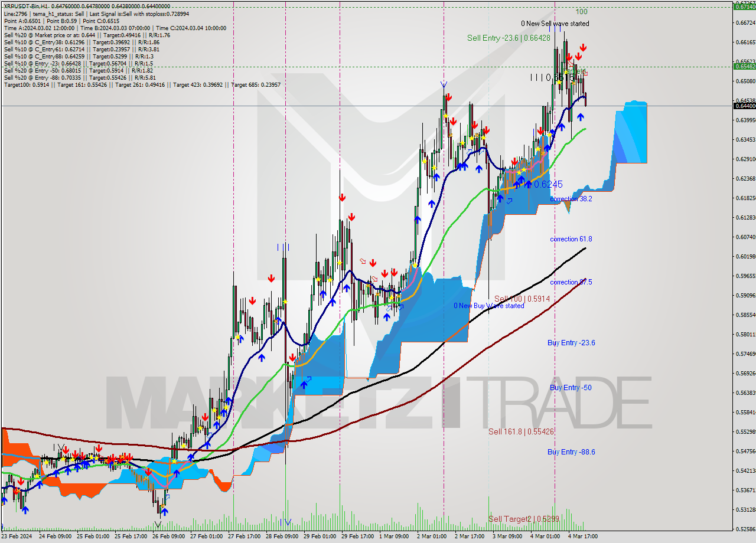Screen dimensions: 756x543
Task: Select the 'Sell Entry -23.6 | 0.66428' label
Action: [x=509, y=38]
